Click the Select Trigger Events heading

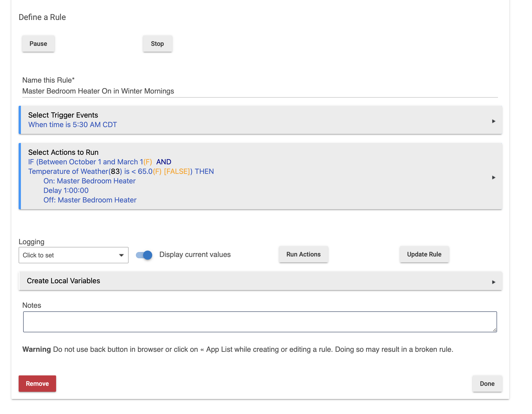63,115
